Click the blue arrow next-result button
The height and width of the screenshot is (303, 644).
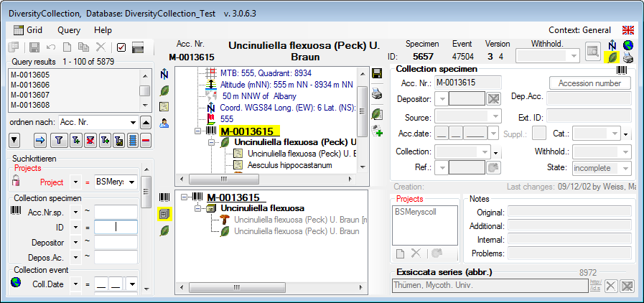(40, 141)
